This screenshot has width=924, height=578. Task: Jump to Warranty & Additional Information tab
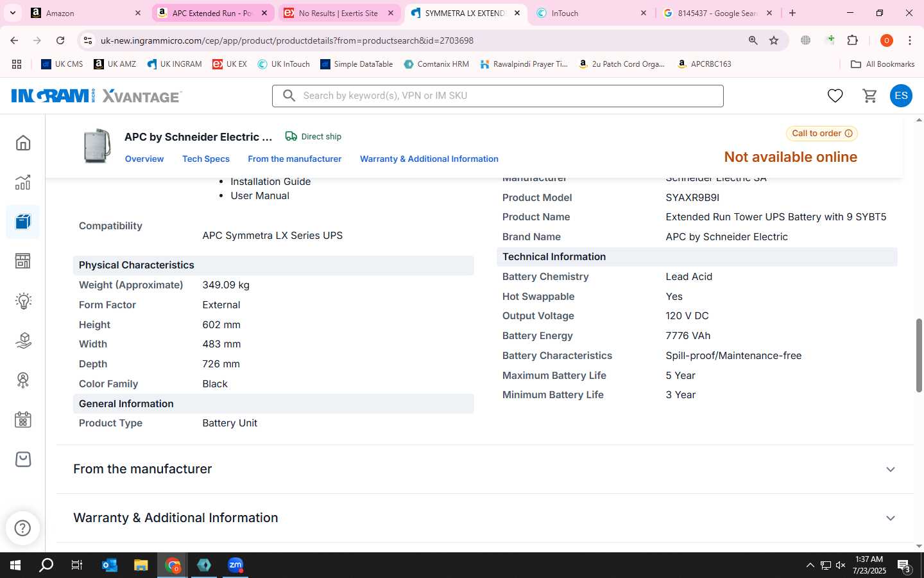pos(429,159)
